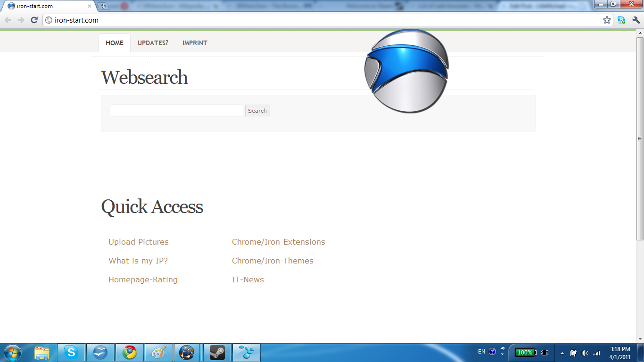Close the iron-start.com tab
644x362 pixels.
pyautogui.click(x=90, y=6)
